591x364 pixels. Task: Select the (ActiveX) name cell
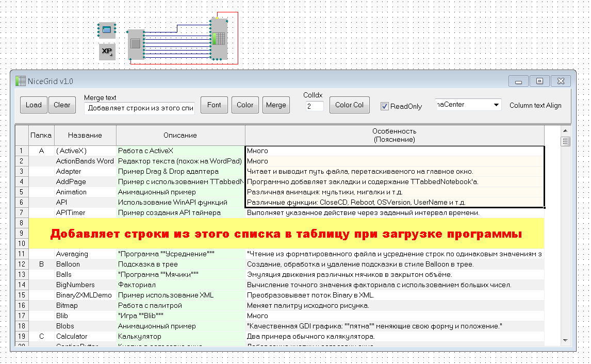coord(85,151)
